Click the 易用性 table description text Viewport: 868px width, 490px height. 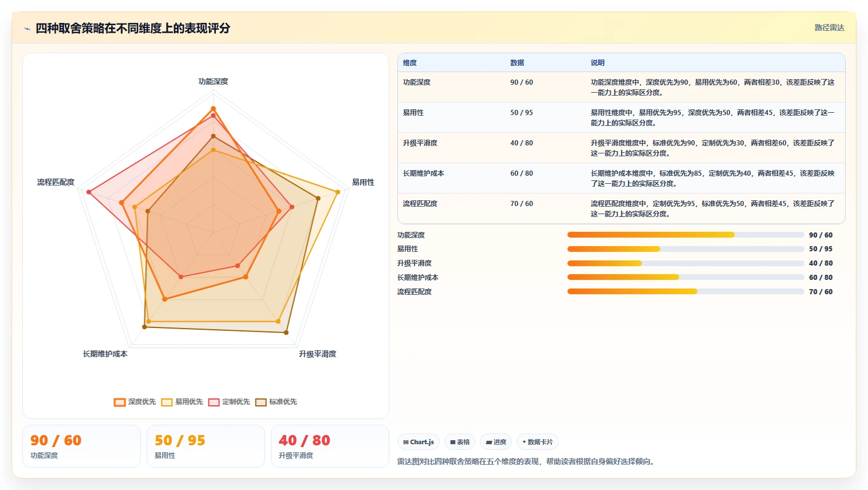[x=713, y=118]
